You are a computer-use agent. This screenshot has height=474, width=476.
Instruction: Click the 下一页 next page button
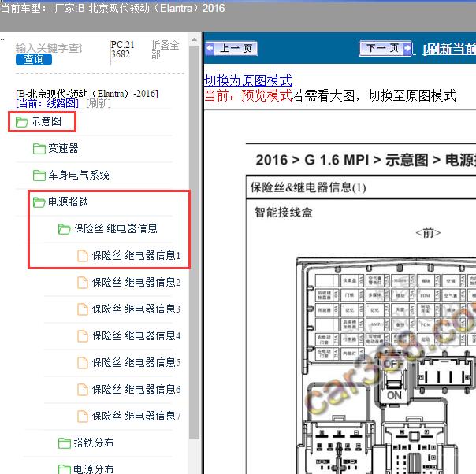pos(385,48)
